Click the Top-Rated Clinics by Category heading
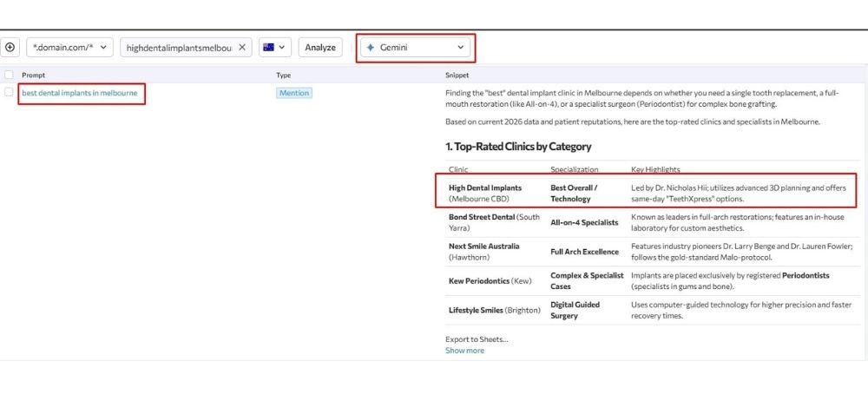This screenshot has width=868, height=401. 518,147
